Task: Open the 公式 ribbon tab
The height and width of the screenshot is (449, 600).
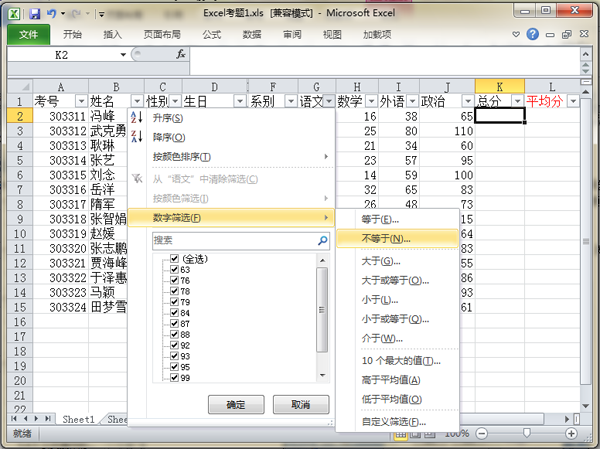Action: [211, 34]
